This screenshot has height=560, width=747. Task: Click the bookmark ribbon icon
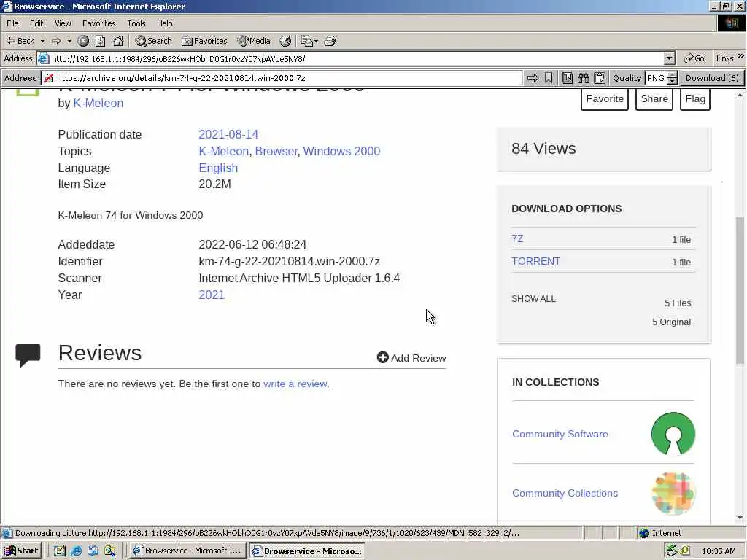549,78
